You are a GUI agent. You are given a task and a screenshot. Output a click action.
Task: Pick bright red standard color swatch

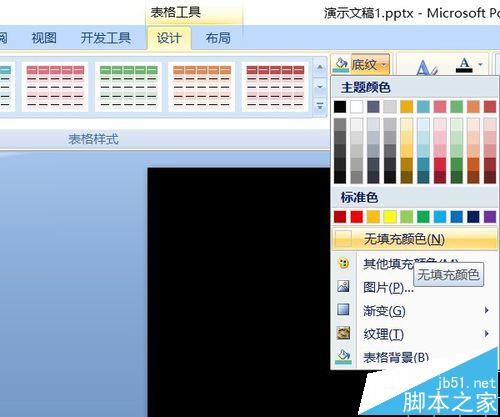pos(357,217)
